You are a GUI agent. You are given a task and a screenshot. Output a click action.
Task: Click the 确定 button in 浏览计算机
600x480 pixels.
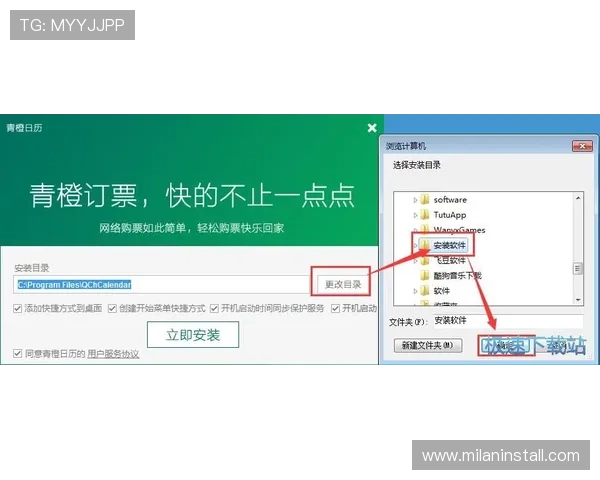point(506,346)
